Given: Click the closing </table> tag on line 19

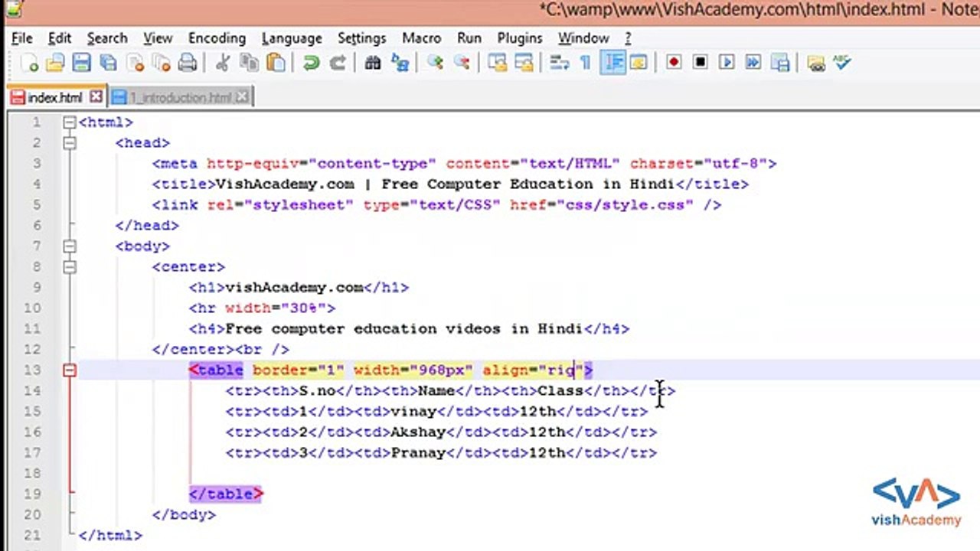Looking at the screenshot, I should (x=226, y=494).
